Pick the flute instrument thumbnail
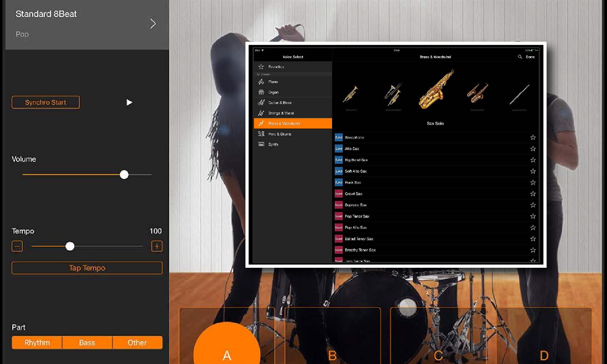Screen dimensions: 607x364 [x=519, y=94]
